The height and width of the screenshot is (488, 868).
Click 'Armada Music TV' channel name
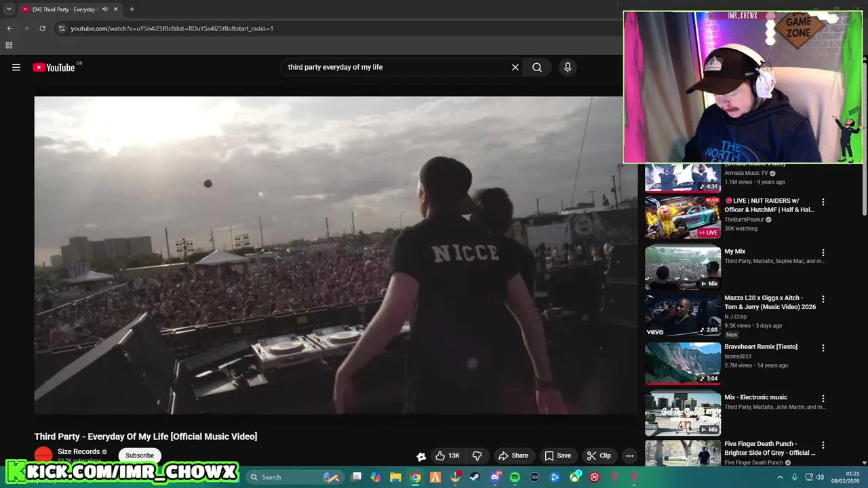coord(746,173)
